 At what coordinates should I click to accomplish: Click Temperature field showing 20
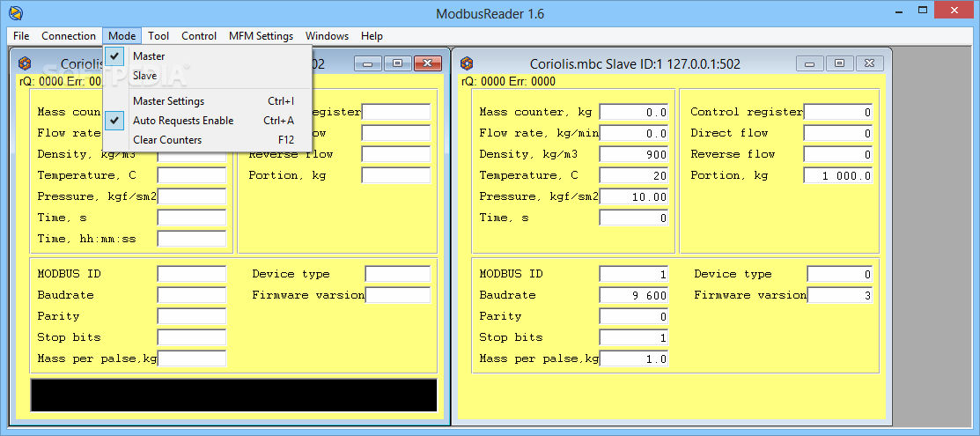[634, 176]
